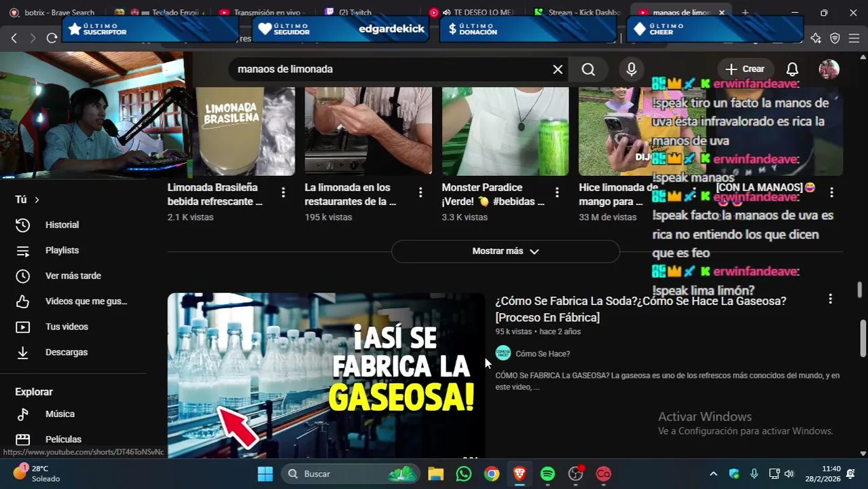The width and height of the screenshot is (868, 489).
Task: Open Google Chrome from taskbar
Action: point(492,474)
